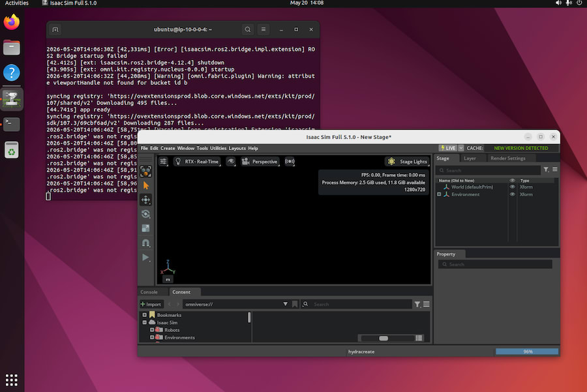Image resolution: width=587 pixels, height=392 pixels.
Task: Click the visibility eye column header
Action: pos(512,181)
